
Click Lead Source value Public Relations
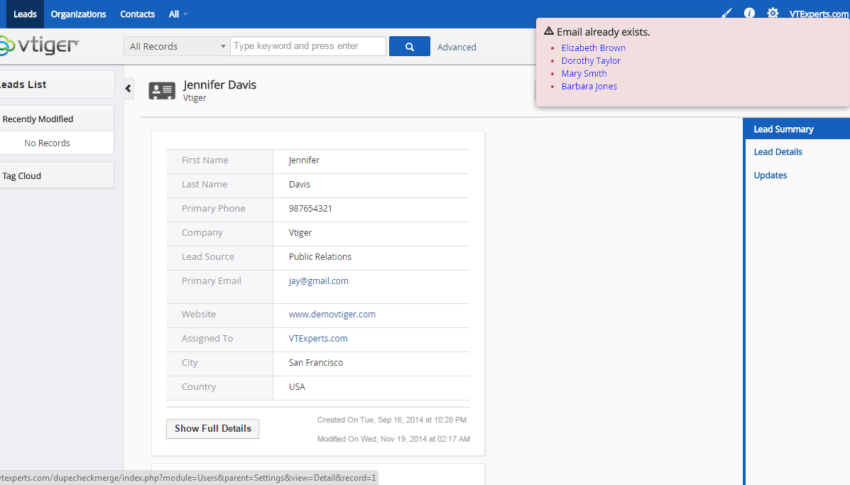coord(320,257)
